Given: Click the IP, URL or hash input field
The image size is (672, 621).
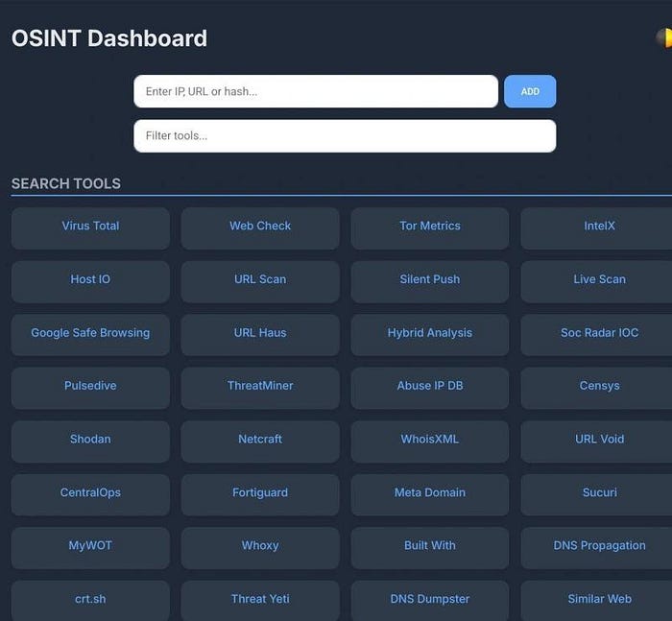Looking at the screenshot, I should click(x=316, y=91).
